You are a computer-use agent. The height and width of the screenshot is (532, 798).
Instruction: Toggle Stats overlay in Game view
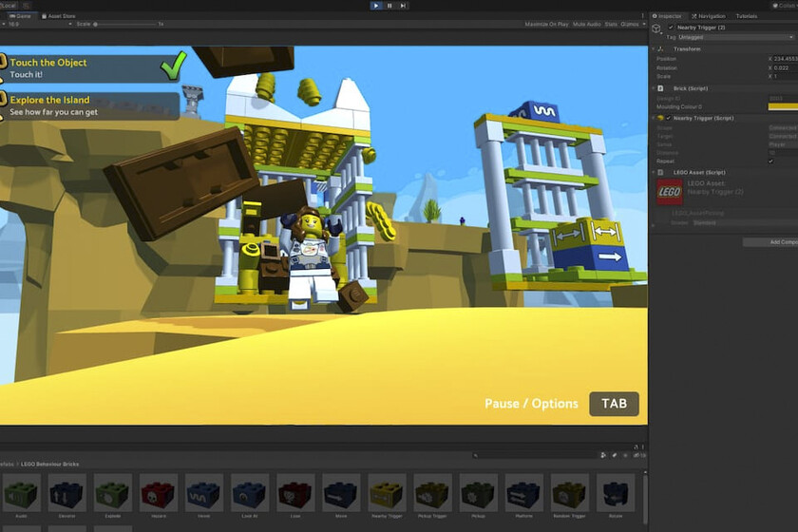(x=611, y=24)
